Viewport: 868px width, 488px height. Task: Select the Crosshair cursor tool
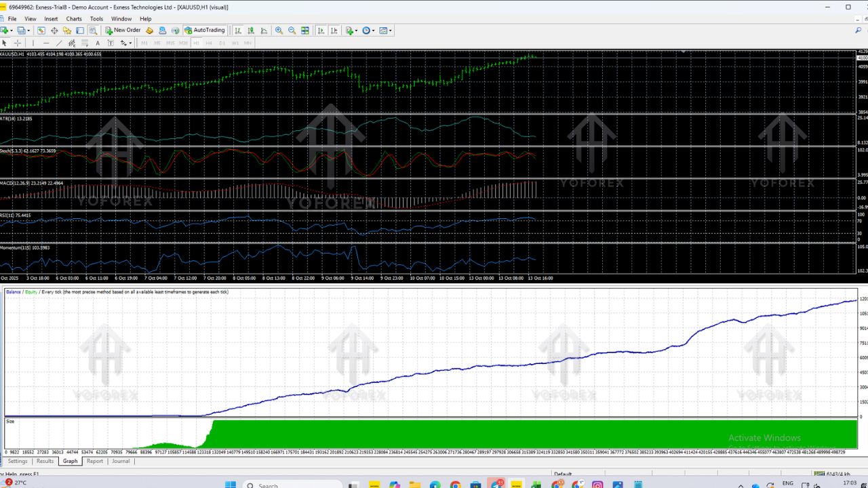tap(18, 43)
